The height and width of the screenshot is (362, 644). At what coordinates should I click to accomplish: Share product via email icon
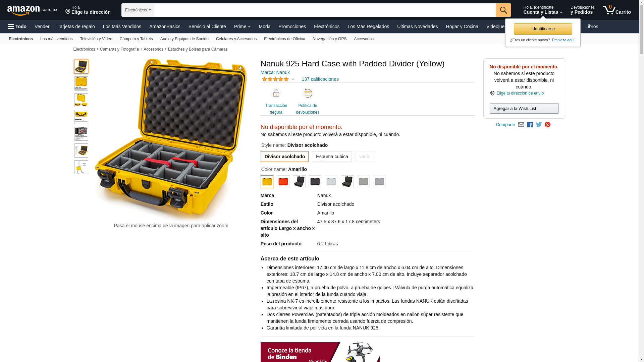521,125
